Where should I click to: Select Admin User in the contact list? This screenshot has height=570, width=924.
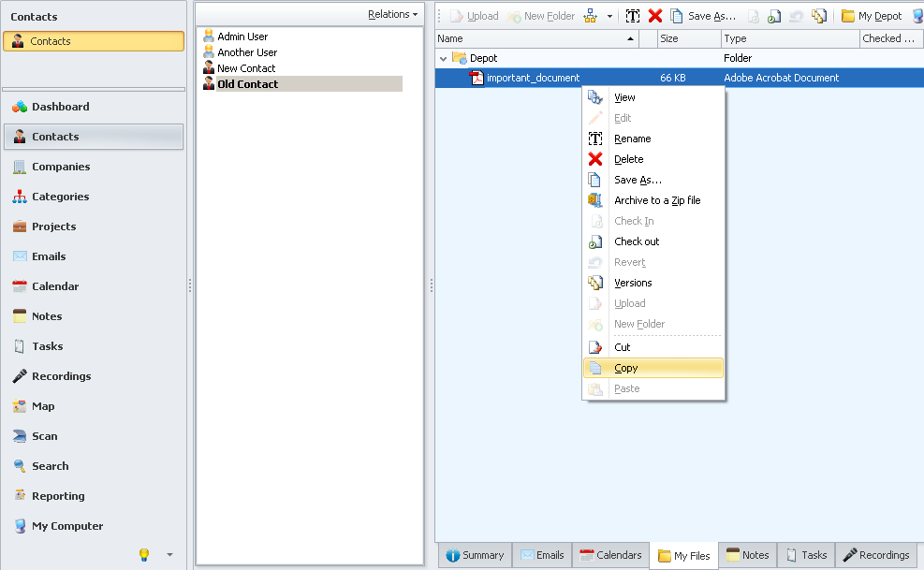click(242, 37)
